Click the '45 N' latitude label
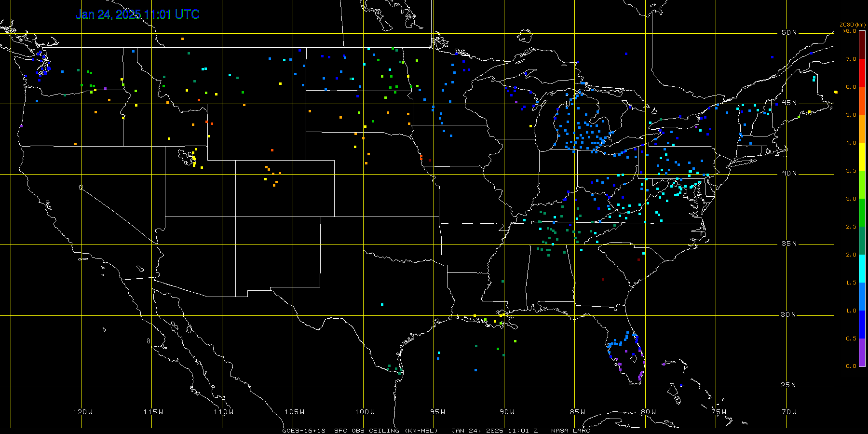Screen dimensions: 868x434 click(x=789, y=103)
